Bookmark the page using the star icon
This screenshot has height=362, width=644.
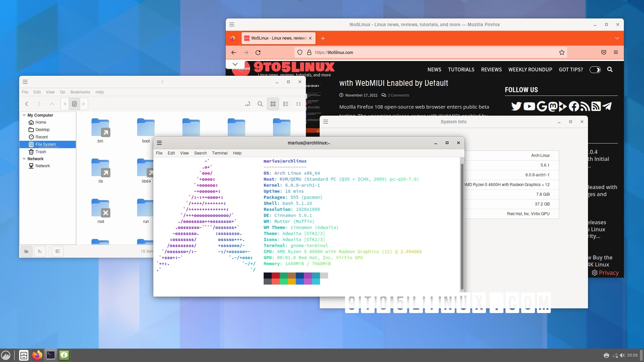[x=562, y=52]
